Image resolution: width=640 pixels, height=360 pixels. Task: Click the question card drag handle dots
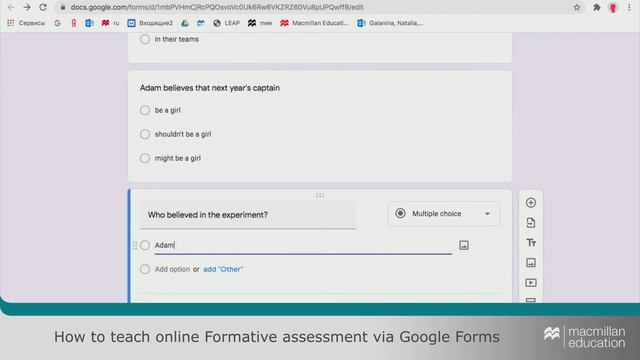click(x=320, y=196)
